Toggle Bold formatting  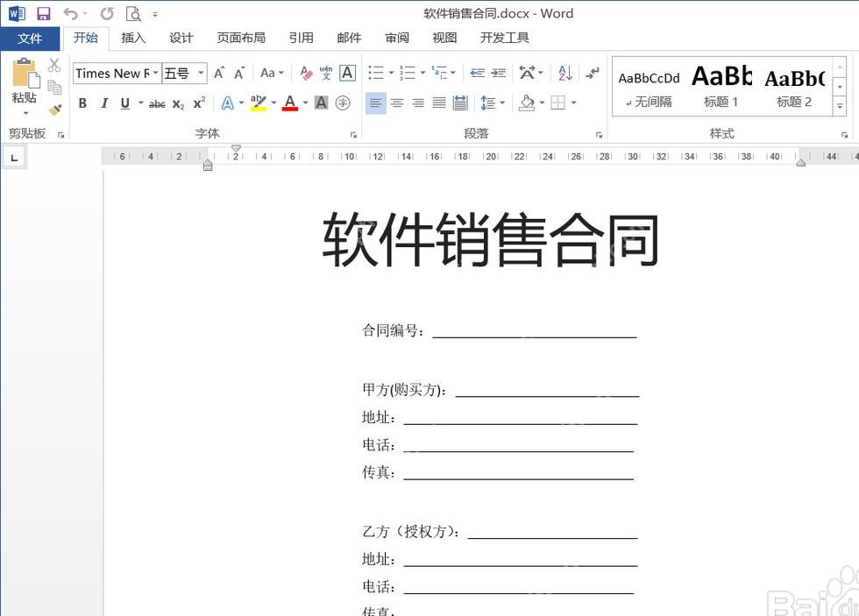point(82,103)
